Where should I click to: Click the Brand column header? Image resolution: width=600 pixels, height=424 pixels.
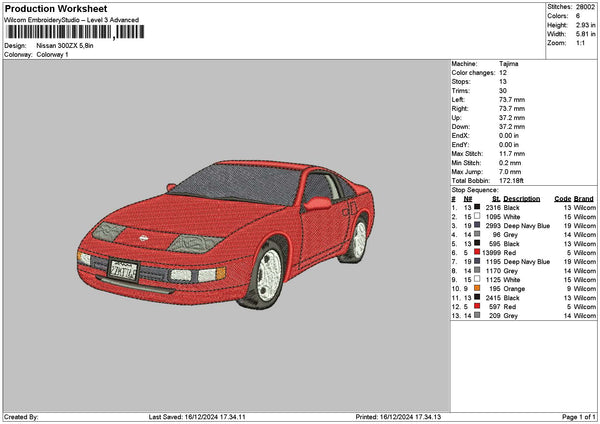point(584,199)
